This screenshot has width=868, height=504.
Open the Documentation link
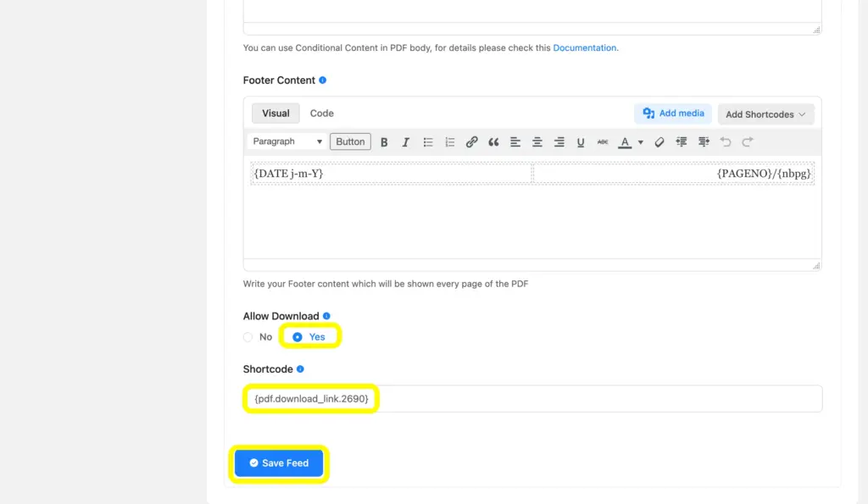click(585, 47)
